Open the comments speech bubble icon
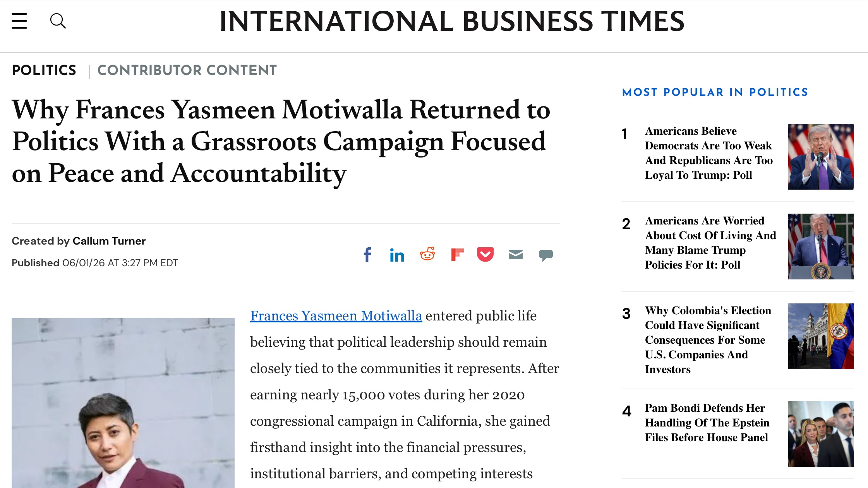Image resolution: width=868 pixels, height=488 pixels. tap(546, 255)
